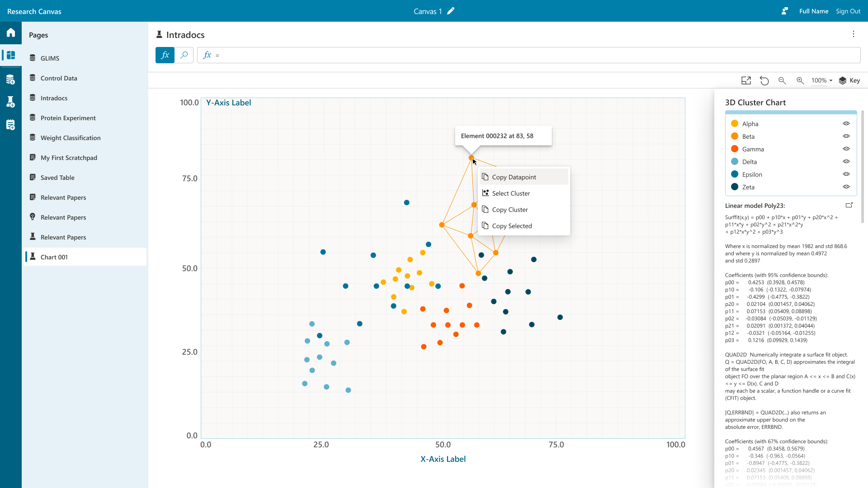Click the edit pencil next to Canvas 1
The height and width of the screenshot is (488, 868).
pos(451,11)
